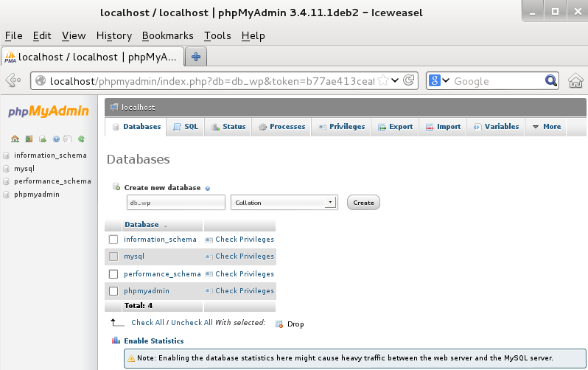The height and width of the screenshot is (370, 588).
Task: Switch to the Databases tab
Action: 136,127
